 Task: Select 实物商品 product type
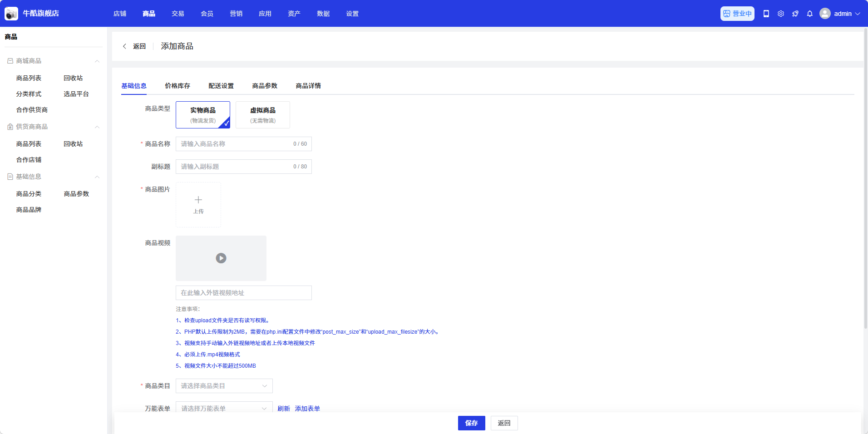click(203, 115)
